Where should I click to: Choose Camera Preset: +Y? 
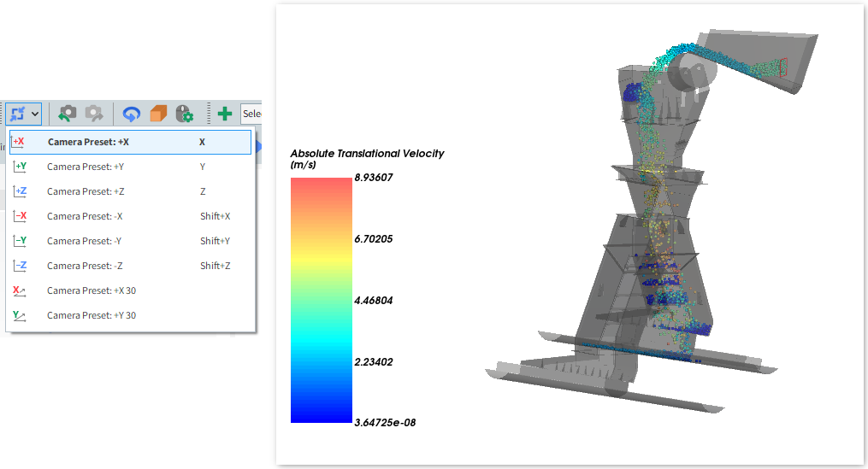[86, 167]
